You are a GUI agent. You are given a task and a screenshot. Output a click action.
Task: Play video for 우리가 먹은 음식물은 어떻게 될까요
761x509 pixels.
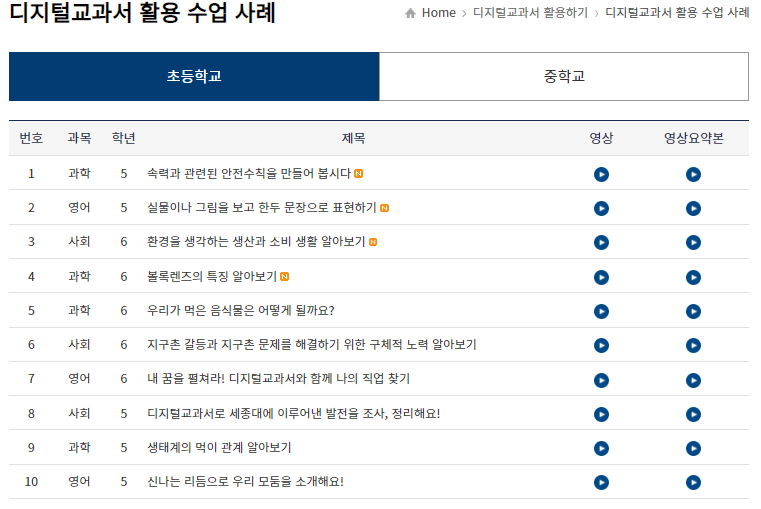click(x=601, y=311)
